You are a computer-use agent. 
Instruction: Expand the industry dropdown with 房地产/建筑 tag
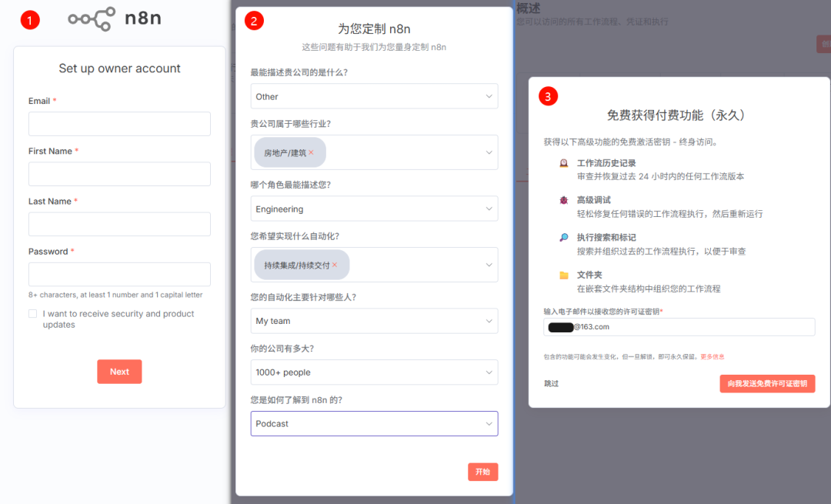pos(374,152)
